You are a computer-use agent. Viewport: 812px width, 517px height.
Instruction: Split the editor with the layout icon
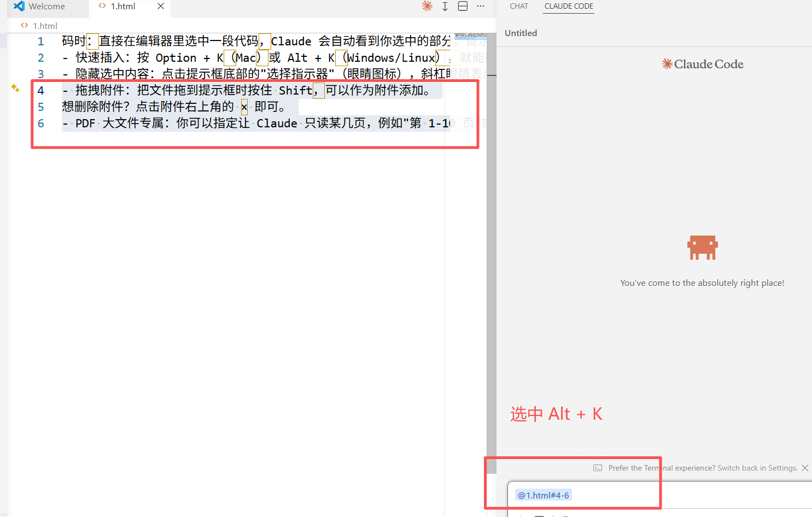click(463, 6)
